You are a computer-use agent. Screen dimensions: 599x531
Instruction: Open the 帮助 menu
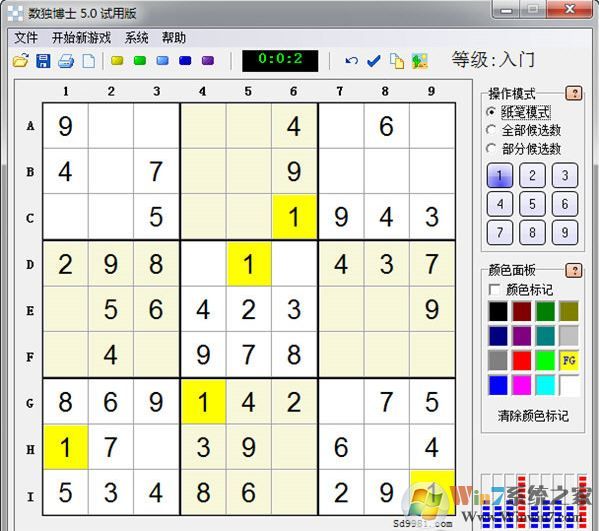pos(174,37)
